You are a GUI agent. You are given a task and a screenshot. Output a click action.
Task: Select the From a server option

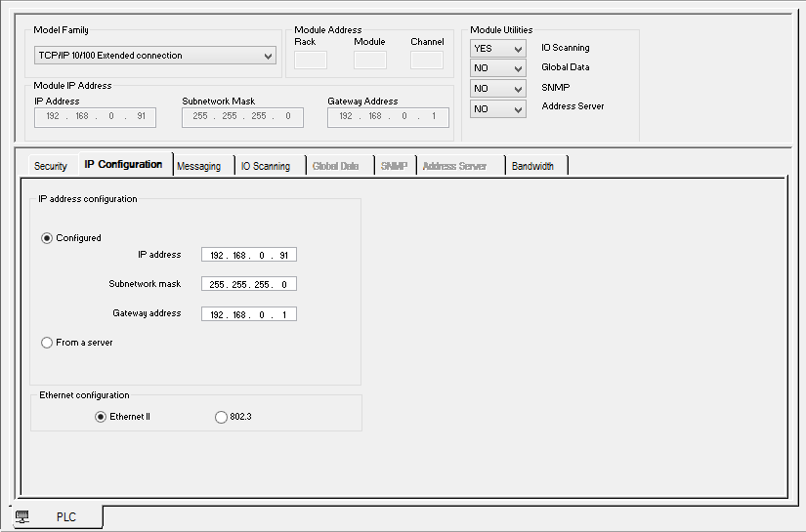pyautogui.click(x=47, y=343)
